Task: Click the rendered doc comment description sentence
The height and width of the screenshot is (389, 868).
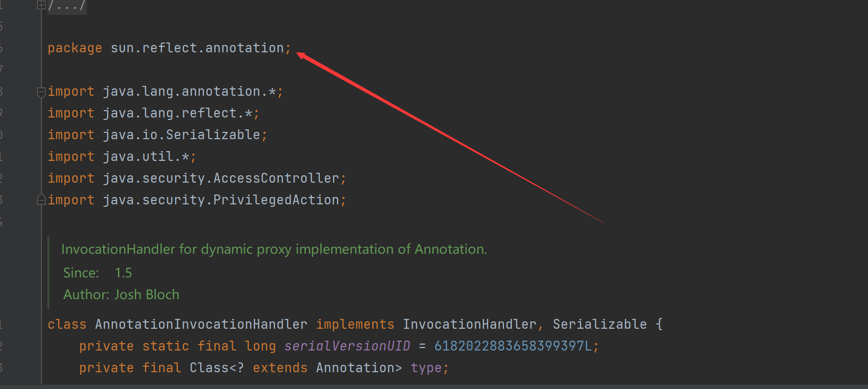Action: tap(274, 249)
